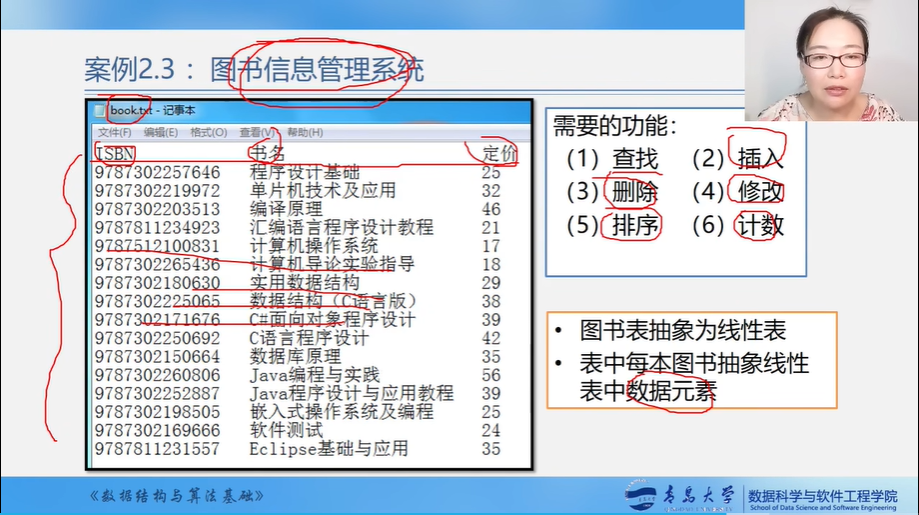This screenshot has width=919, height=515.
Task: Click the ISBN column header text
Action: coord(114,153)
